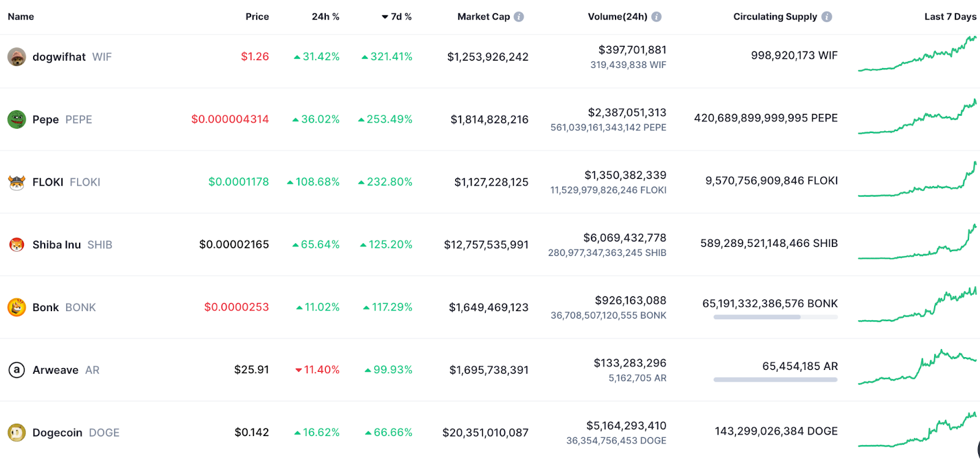The width and height of the screenshot is (980, 460).
Task: Open dogwifhat's 7-day price chart
Action: click(917, 54)
